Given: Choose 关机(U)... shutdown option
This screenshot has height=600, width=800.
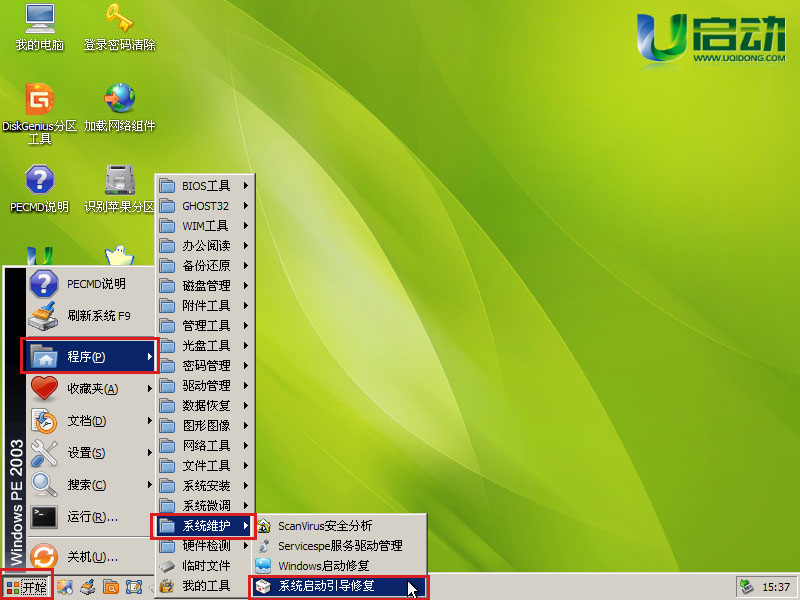Looking at the screenshot, I should 90,556.
